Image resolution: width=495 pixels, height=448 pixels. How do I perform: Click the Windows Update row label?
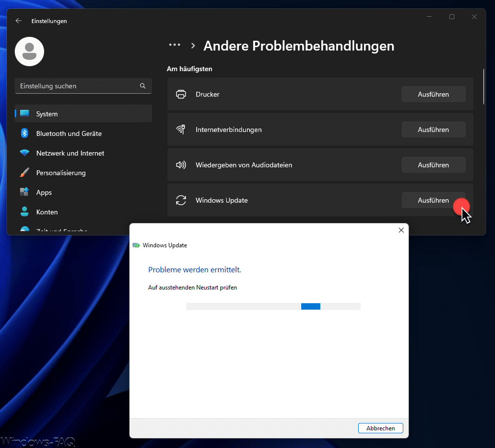click(222, 200)
